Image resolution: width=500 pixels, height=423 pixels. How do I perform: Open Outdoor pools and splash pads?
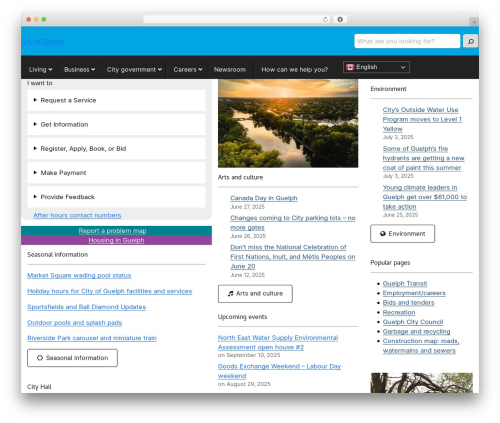coord(74,323)
